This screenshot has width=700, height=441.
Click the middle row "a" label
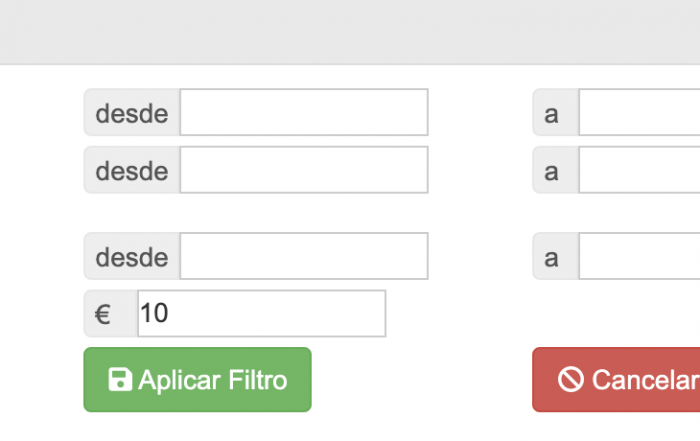(x=552, y=171)
